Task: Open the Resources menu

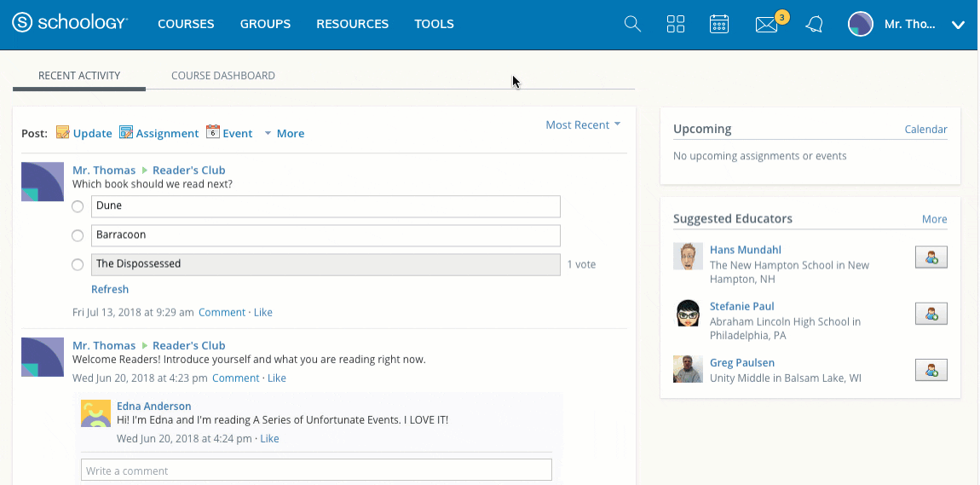Action: click(x=353, y=24)
